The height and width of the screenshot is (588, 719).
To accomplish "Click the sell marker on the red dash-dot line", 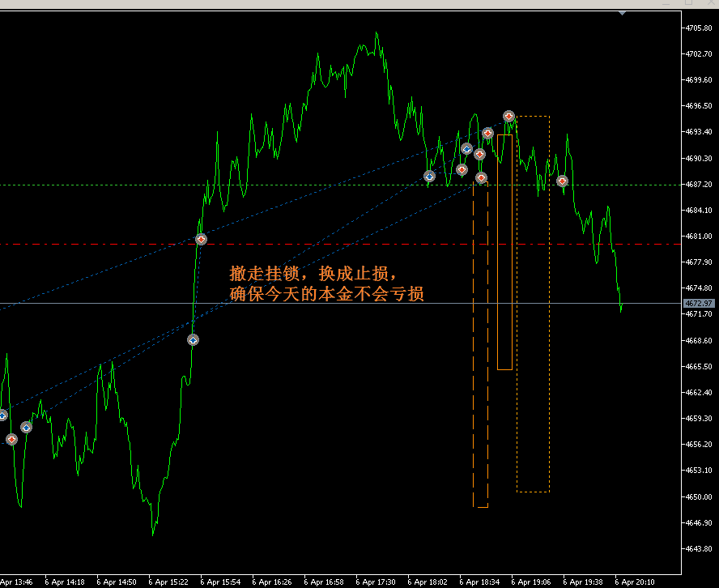I will (201, 239).
